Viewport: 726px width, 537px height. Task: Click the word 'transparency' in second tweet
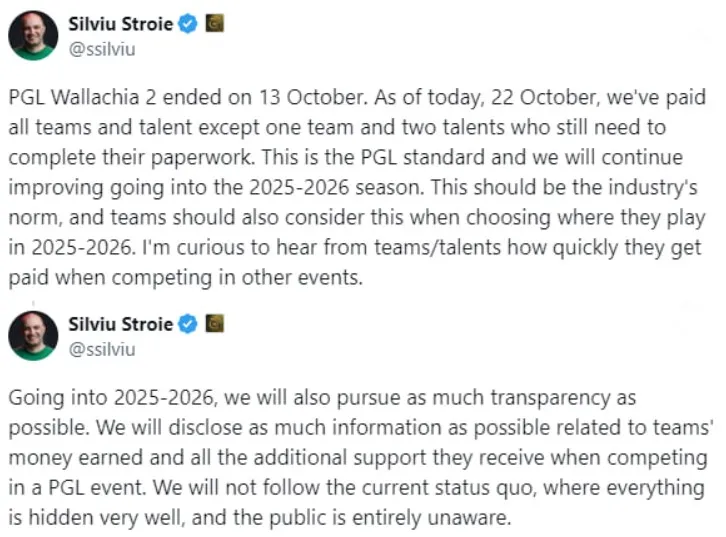pyautogui.click(x=550, y=398)
